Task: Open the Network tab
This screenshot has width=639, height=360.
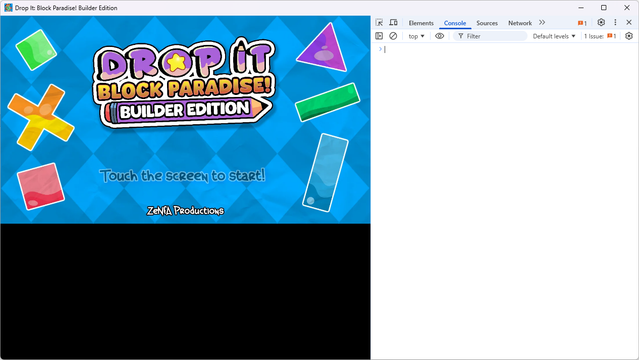Action: pos(520,23)
